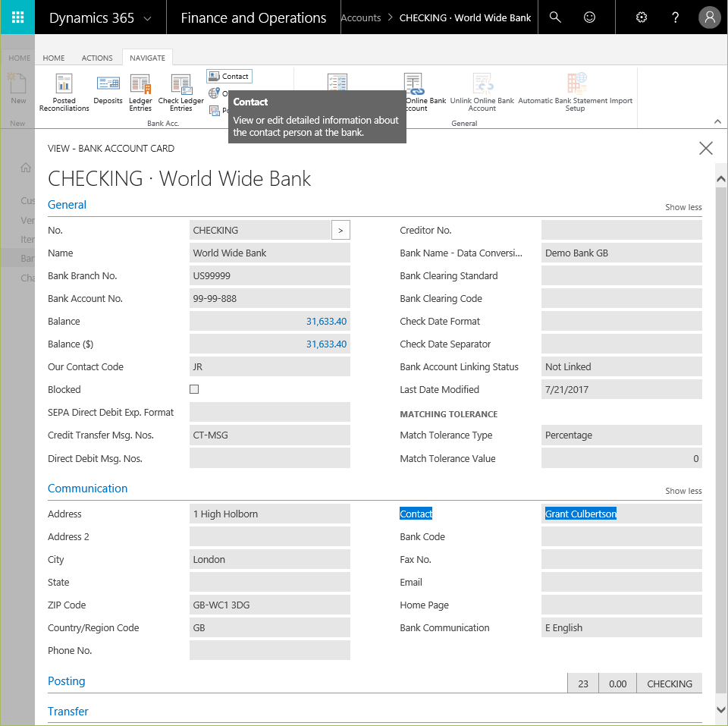Click the Home Page field
This screenshot has height=726, width=728.
point(622,605)
